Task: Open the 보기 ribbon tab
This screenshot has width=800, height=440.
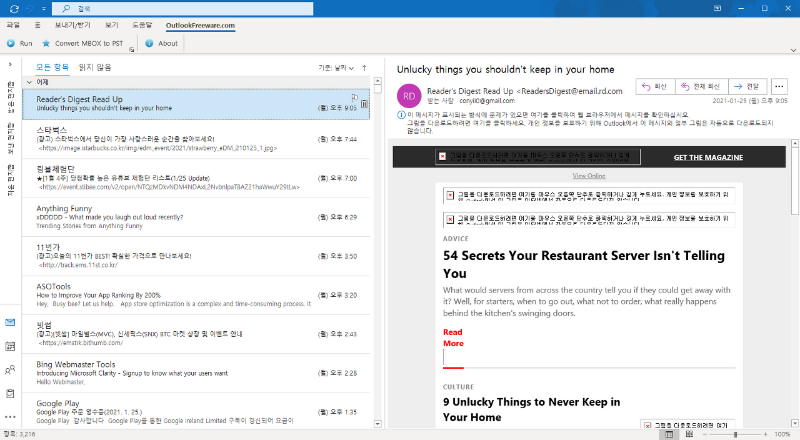Action: (111, 25)
